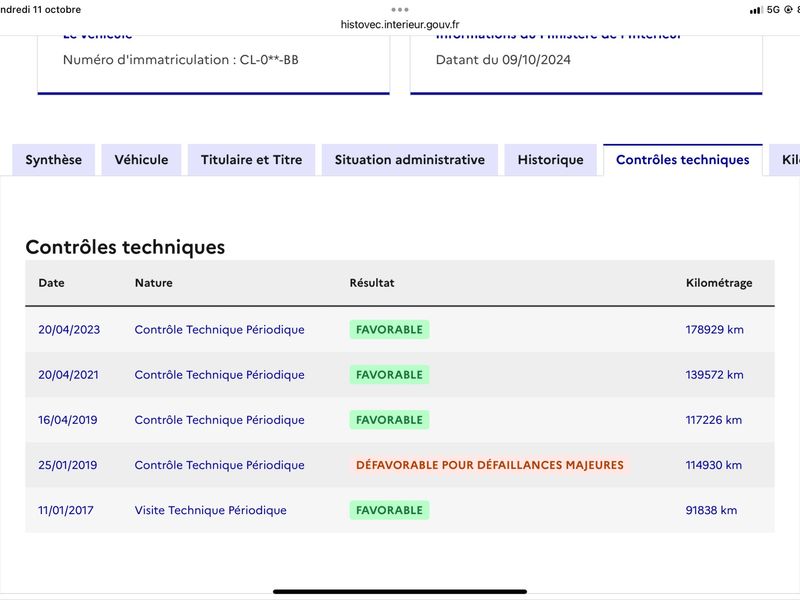Click the DÉFAVORABLE POUR DÉFAILLANCES MAJEURES badge

[490, 465]
